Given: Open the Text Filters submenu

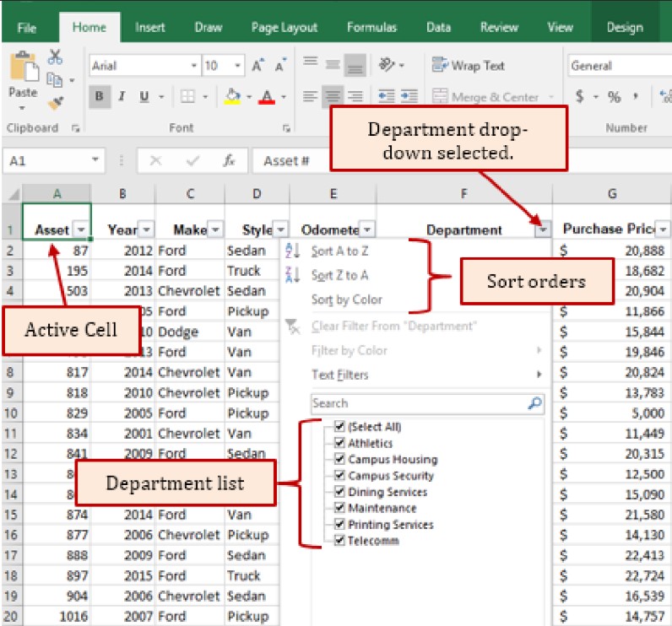Looking at the screenshot, I should (415, 375).
